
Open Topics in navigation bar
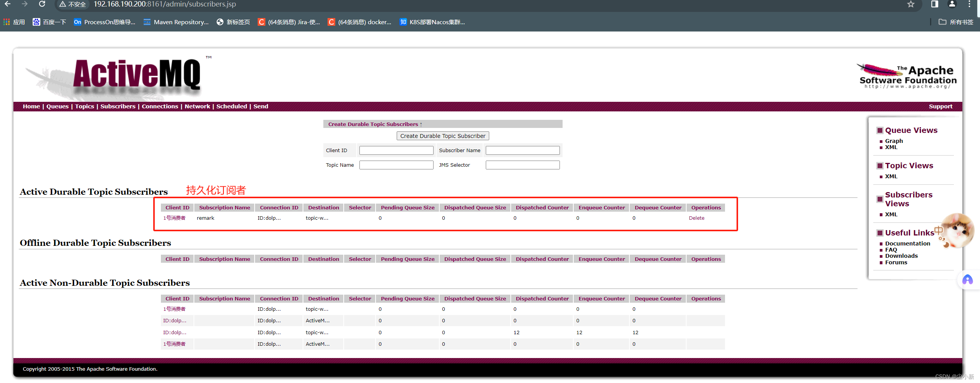[84, 106]
